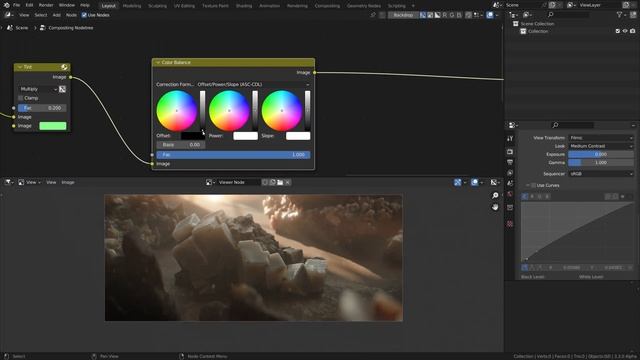
Task: Click the Blender logo icon in menu bar
Action: click(6, 5)
